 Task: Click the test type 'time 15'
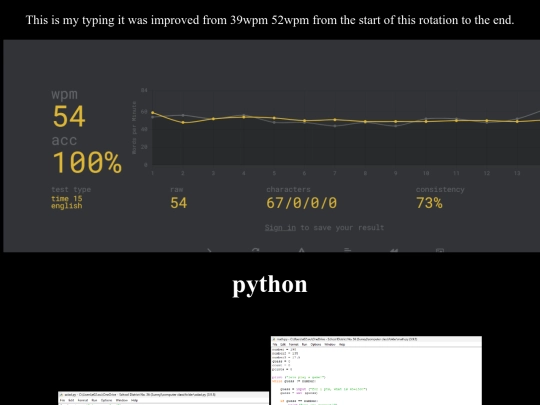66,198
